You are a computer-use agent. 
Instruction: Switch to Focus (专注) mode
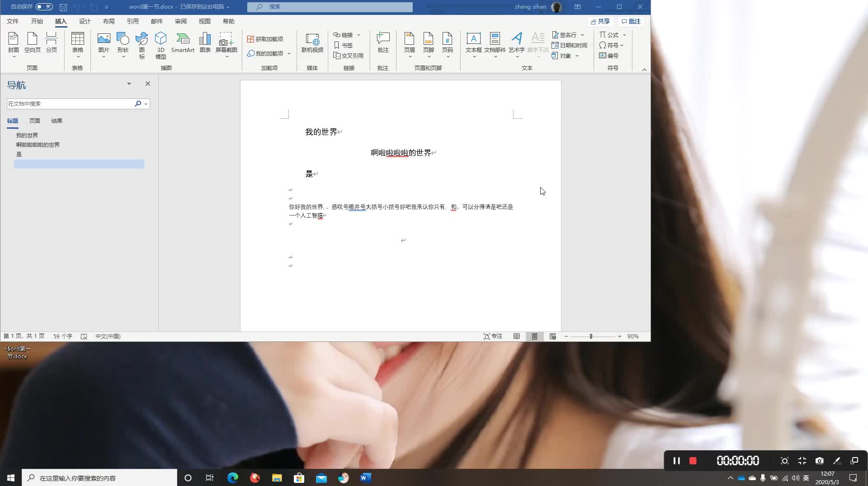[x=493, y=336]
